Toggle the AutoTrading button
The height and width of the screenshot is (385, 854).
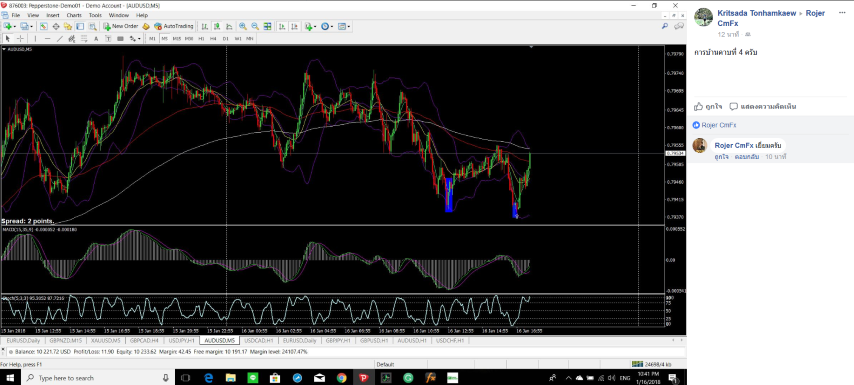pos(174,26)
